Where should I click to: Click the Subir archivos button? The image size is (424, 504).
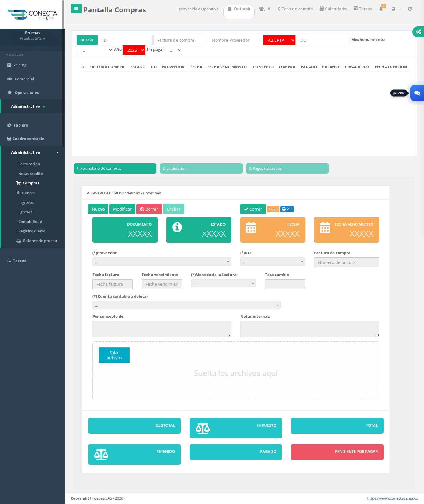(114, 355)
